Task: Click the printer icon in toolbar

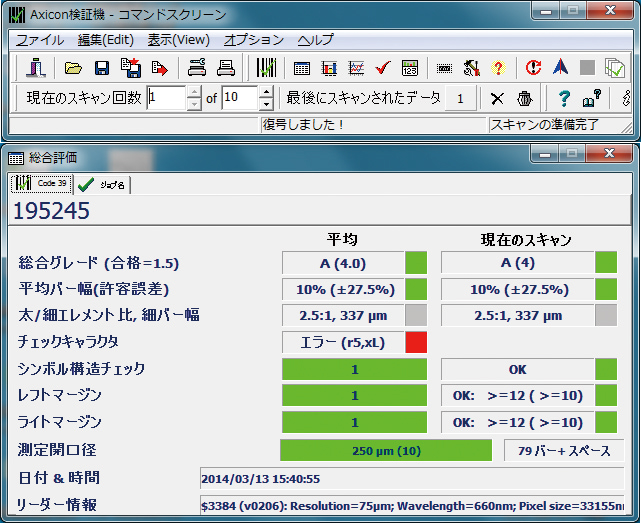Action: coord(226,68)
